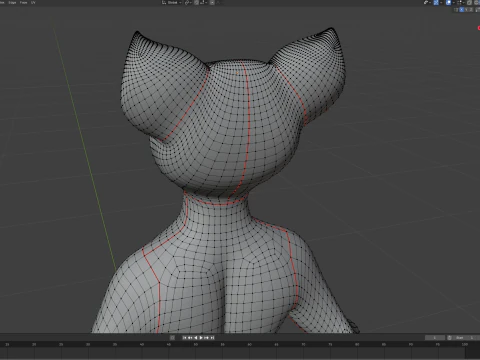Screen dimensions: 480x360
Task: Jump to the previous keyframe
Action: 190,338
